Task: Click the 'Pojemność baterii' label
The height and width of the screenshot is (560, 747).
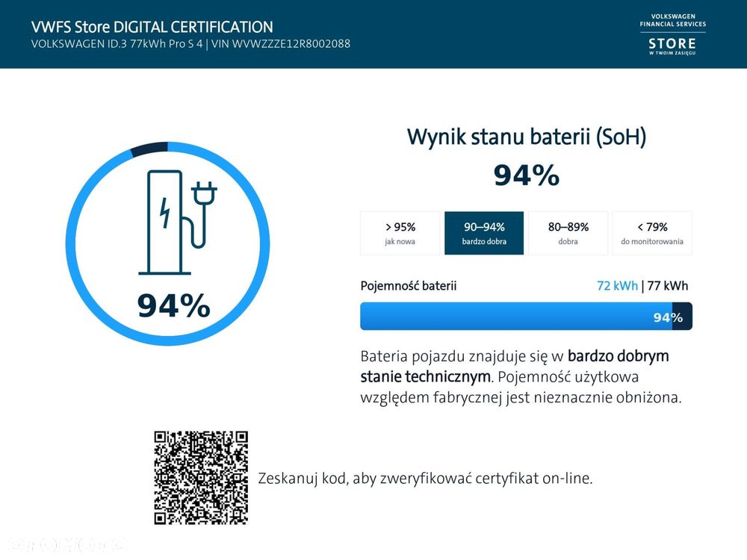Action: 409,286
